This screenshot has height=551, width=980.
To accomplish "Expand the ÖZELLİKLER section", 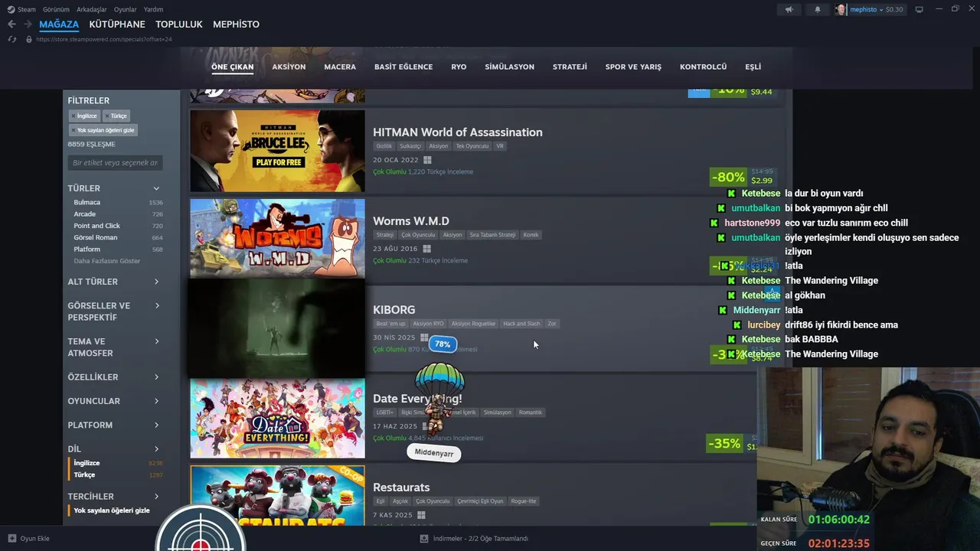I will click(114, 377).
